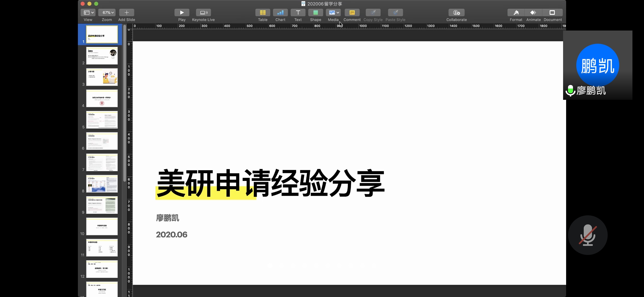
Task: Click the Document tab in sidebar
Action: pos(552,15)
